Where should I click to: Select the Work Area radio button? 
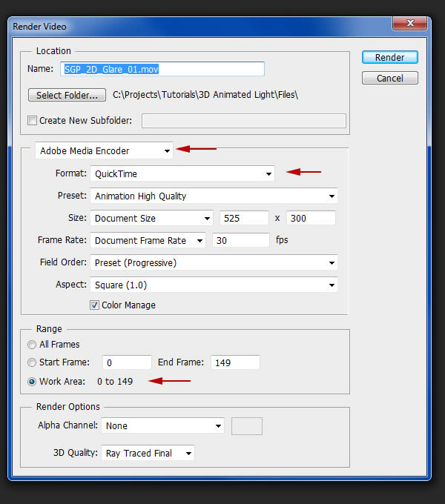[32, 382]
